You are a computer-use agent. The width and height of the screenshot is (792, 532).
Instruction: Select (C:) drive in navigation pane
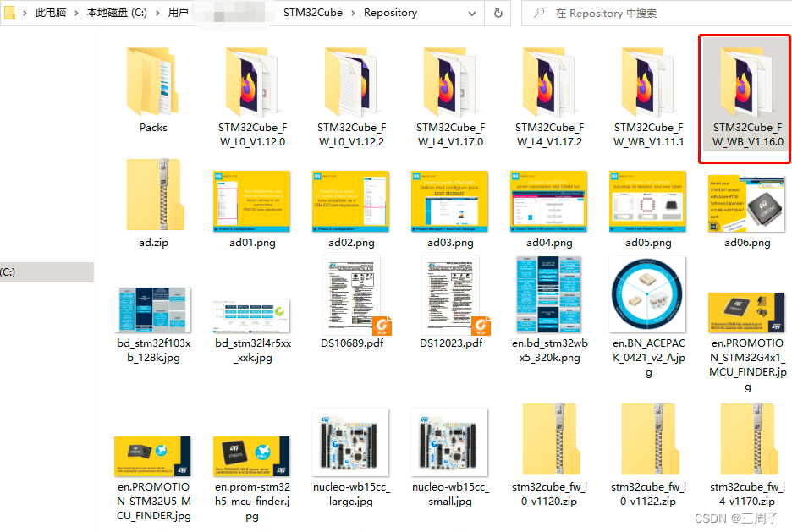coord(47,272)
